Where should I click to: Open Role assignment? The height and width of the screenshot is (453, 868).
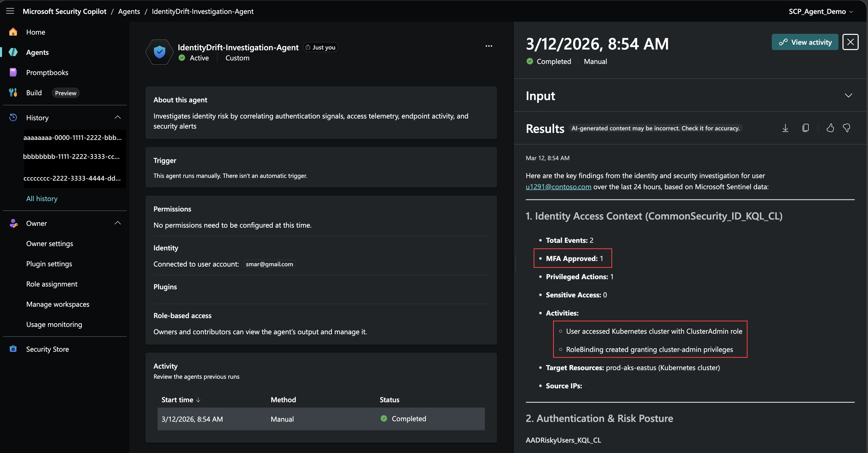tap(52, 284)
